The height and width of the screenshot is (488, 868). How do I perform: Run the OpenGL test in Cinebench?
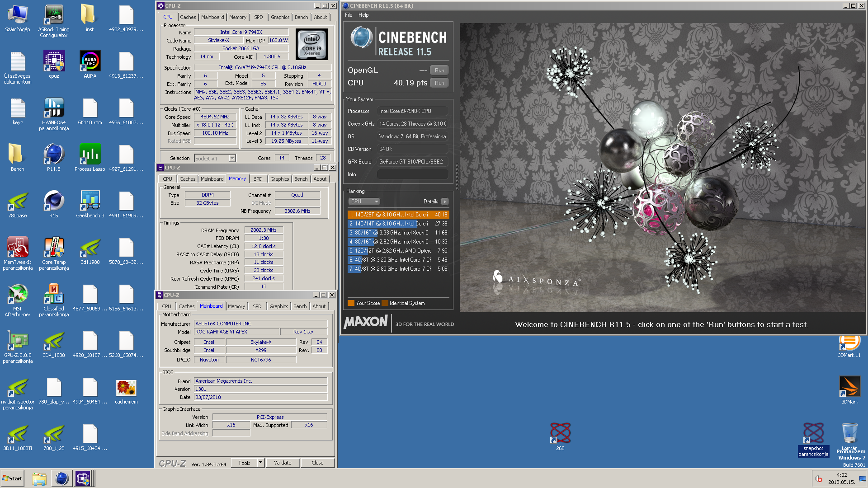[x=439, y=70]
